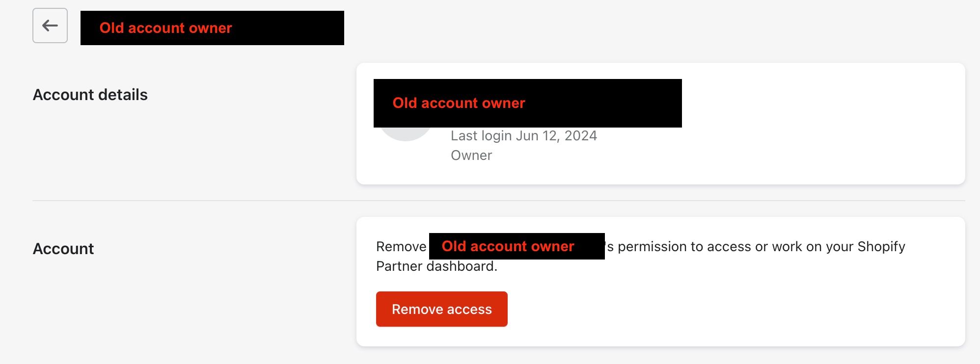980x364 pixels.
Task: Click the Owner role label
Action: pyautogui.click(x=471, y=156)
